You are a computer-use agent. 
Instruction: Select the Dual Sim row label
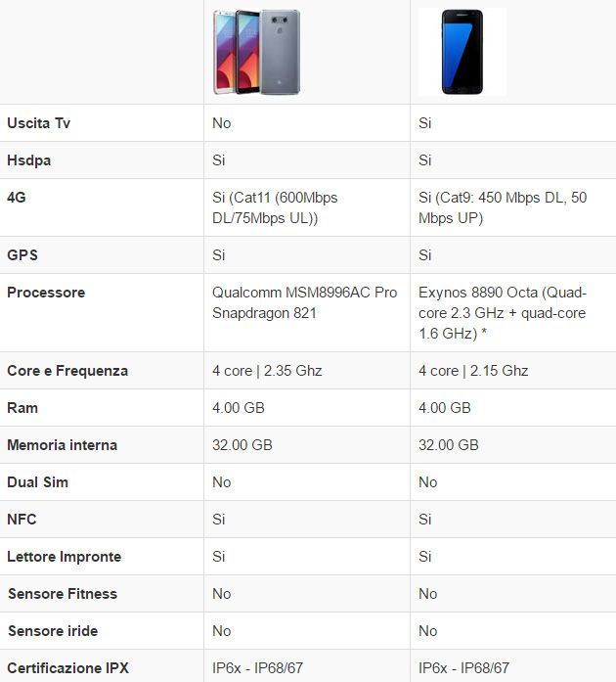(37, 482)
